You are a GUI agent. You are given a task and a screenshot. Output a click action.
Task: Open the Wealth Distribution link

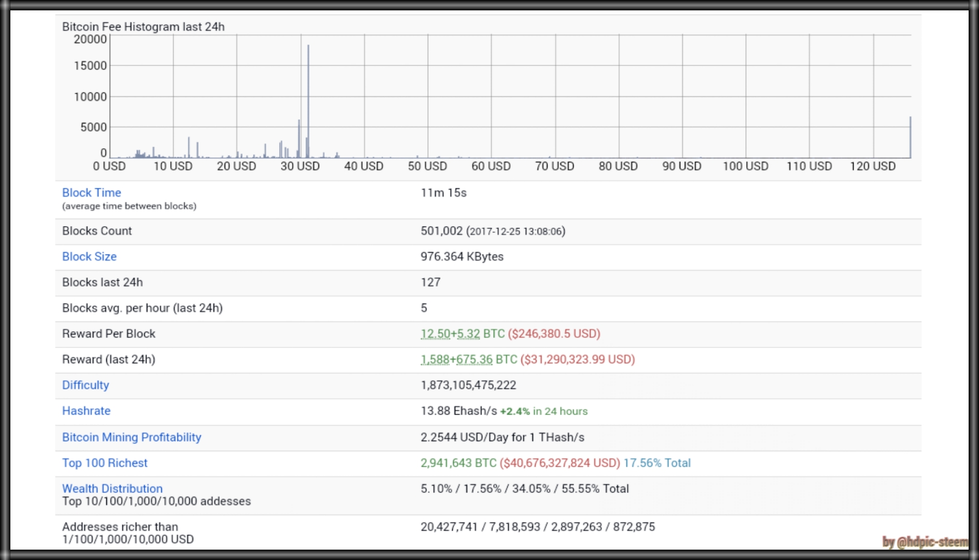pos(113,488)
